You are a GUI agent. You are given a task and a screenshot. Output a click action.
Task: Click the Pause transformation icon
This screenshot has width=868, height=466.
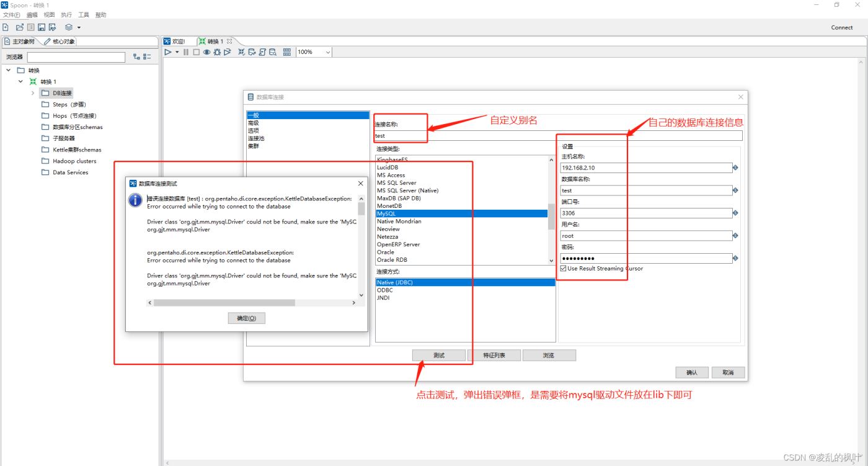(x=186, y=52)
